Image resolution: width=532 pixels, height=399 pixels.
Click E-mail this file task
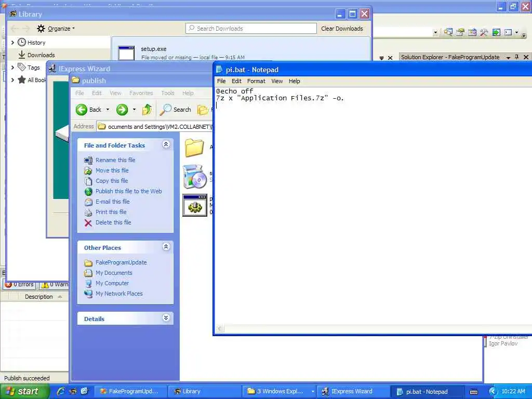[x=112, y=202]
